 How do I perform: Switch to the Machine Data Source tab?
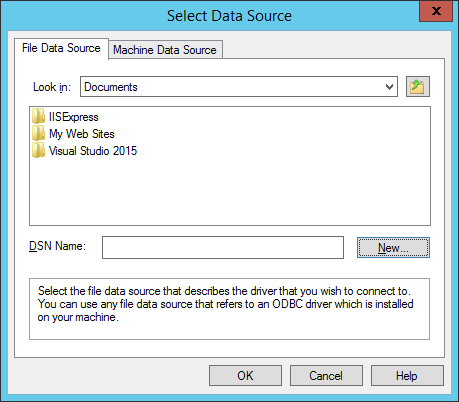(x=165, y=50)
